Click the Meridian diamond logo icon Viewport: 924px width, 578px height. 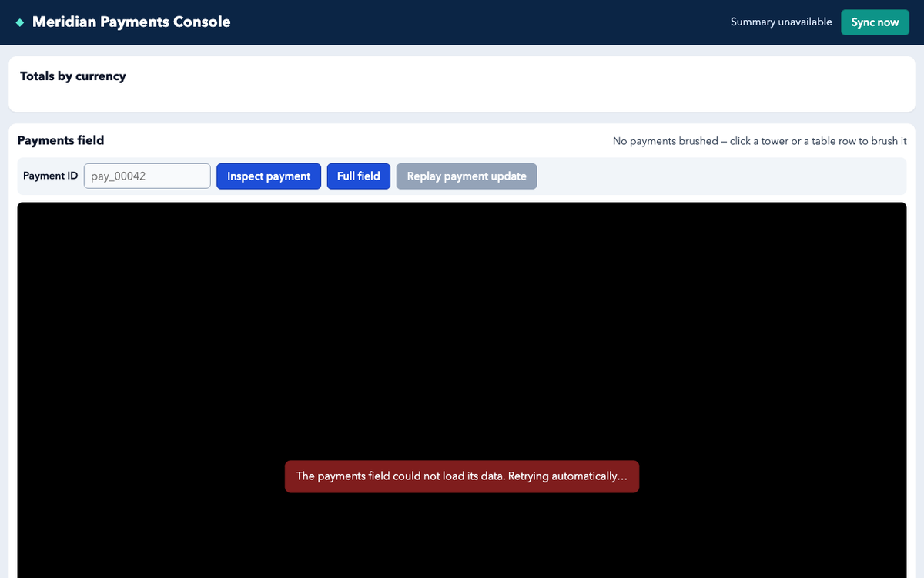pos(20,22)
